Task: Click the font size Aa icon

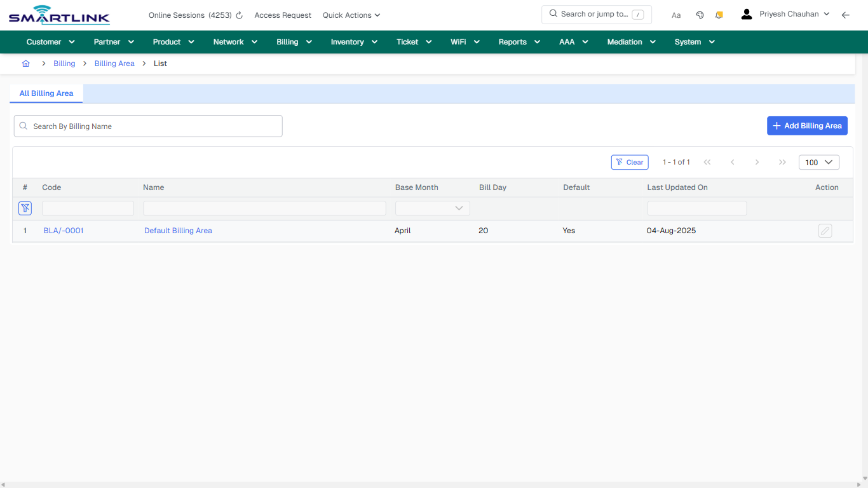Action: pyautogui.click(x=676, y=15)
